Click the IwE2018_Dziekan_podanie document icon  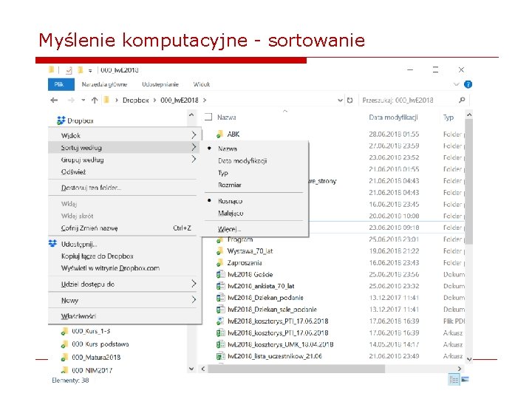220,298
